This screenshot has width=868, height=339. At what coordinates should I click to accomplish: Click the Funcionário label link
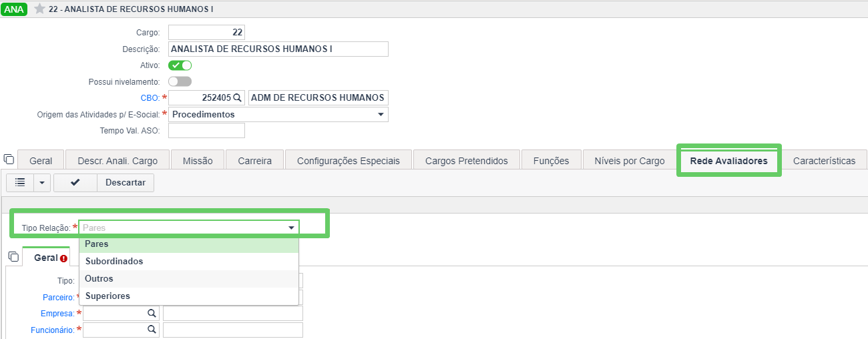click(52, 330)
